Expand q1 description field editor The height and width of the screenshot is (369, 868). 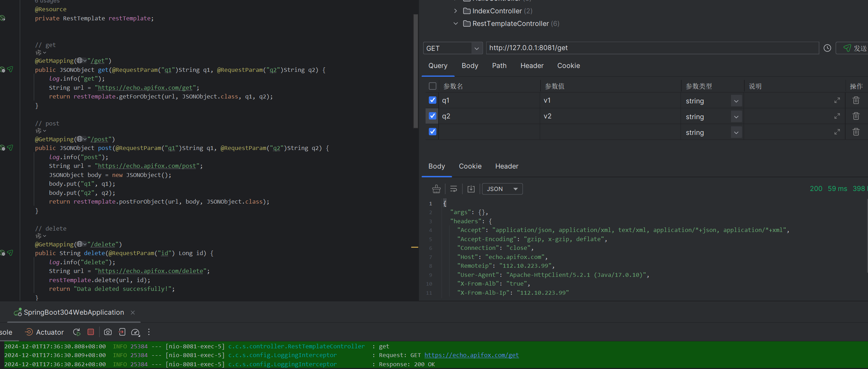tap(837, 100)
